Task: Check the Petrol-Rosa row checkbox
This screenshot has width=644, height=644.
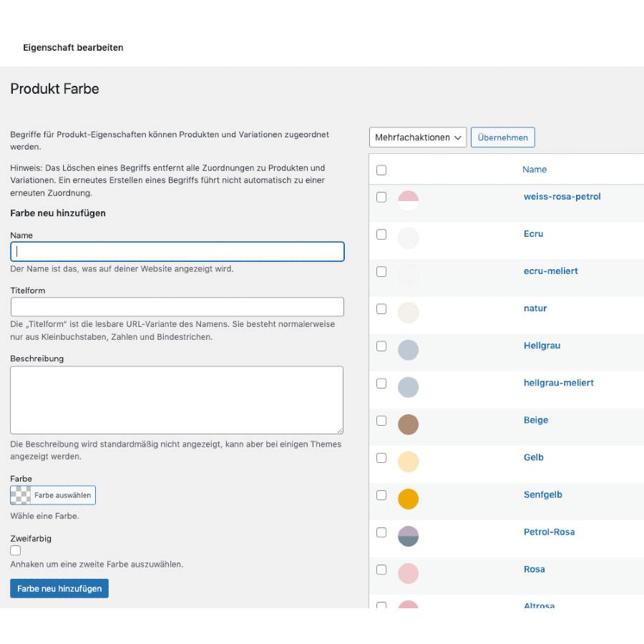Action: pyautogui.click(x=381, y=532)
